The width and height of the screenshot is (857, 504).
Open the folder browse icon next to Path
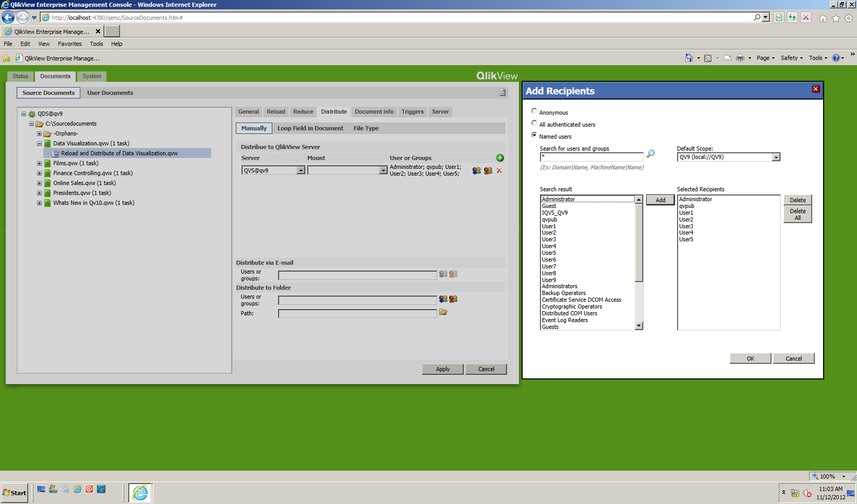[443, 312]
